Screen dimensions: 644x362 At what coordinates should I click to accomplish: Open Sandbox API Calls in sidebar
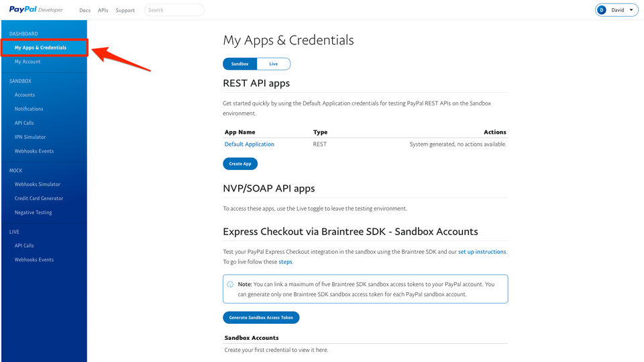pos(24,123)
